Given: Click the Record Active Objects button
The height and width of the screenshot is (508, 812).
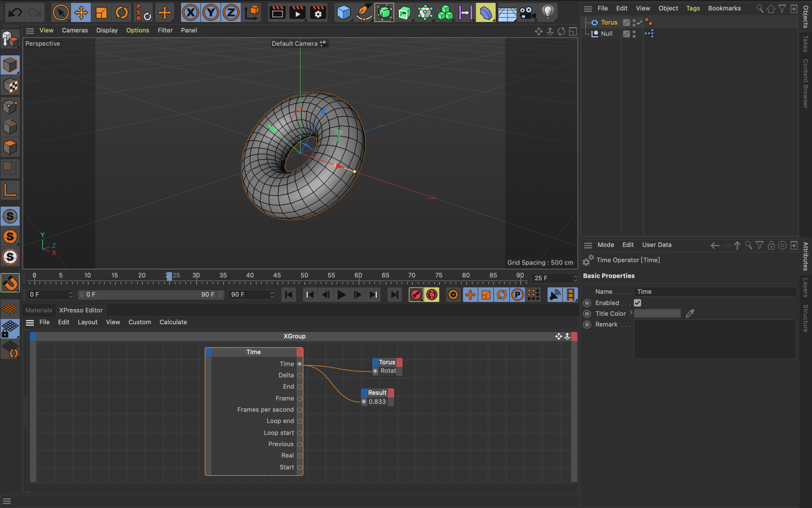Looking at the screenshot, I should click(416, 295).
